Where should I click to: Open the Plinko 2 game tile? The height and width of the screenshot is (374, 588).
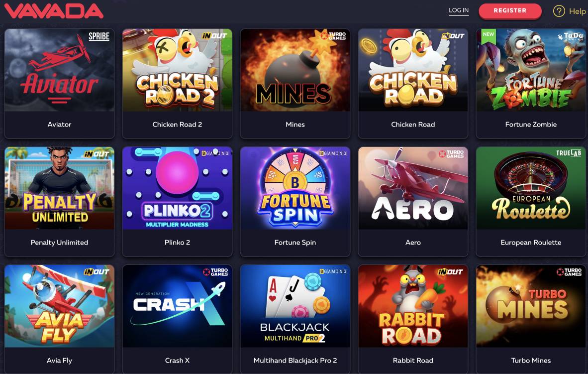(178, 188)
